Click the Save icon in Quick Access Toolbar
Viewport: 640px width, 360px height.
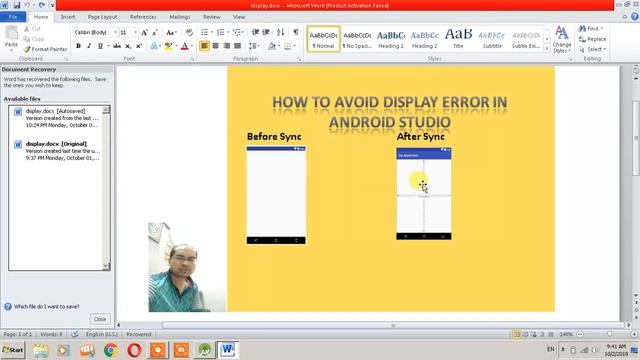(x=17, y=5)
